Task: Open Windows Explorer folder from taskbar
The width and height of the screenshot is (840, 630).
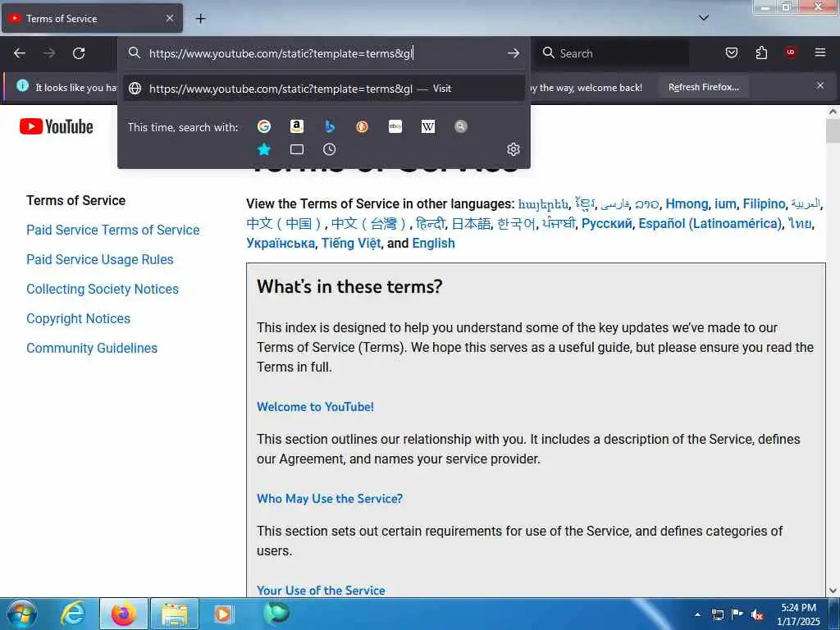Action: point(175,614)
